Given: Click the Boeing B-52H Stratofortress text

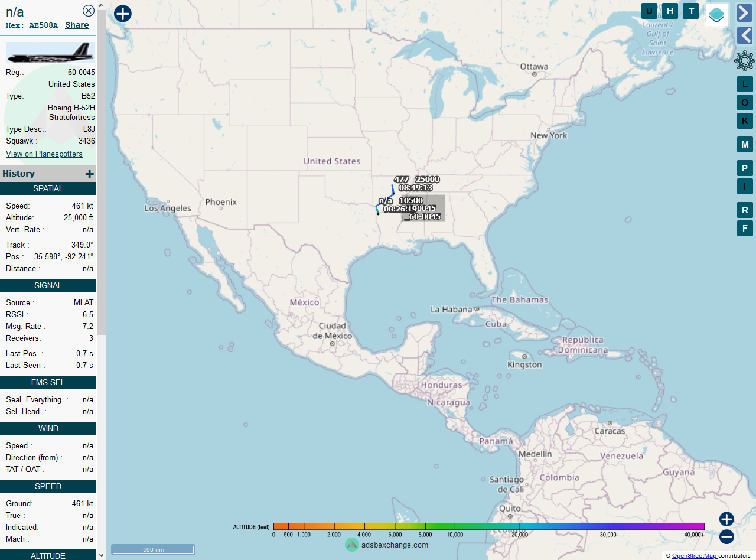Looking at the screenshot, I should coord(71,113).
